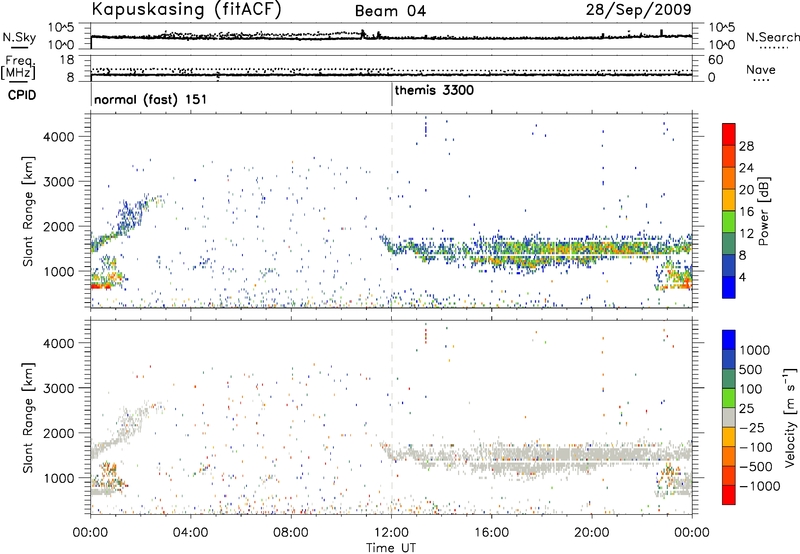Click the dashed 12:00 marker in power panel
The height and width of the screenshot is (554, 800).
(392, 211)
